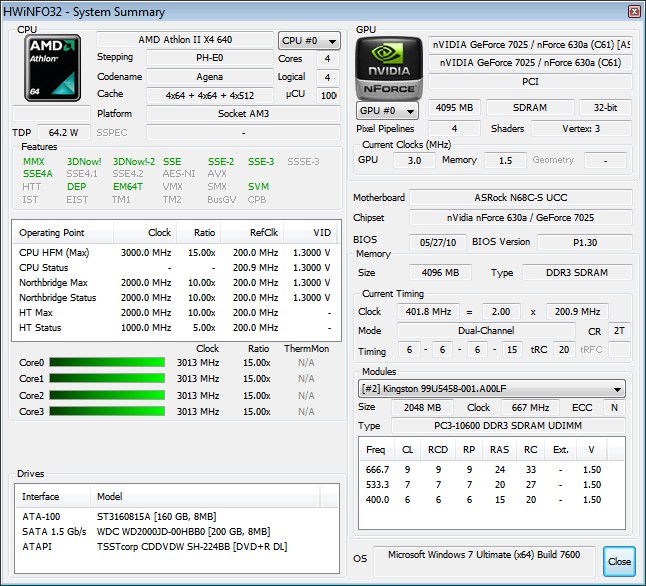Click the ASRock N68C-S UCC motherboard field
The width and height of the screenshot is (646, 586).
(x=520, y=198)
